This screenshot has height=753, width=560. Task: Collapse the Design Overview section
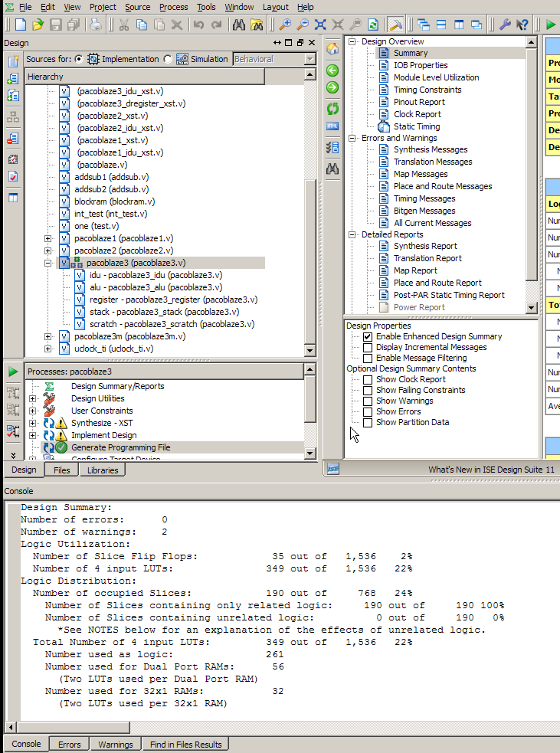352,42
